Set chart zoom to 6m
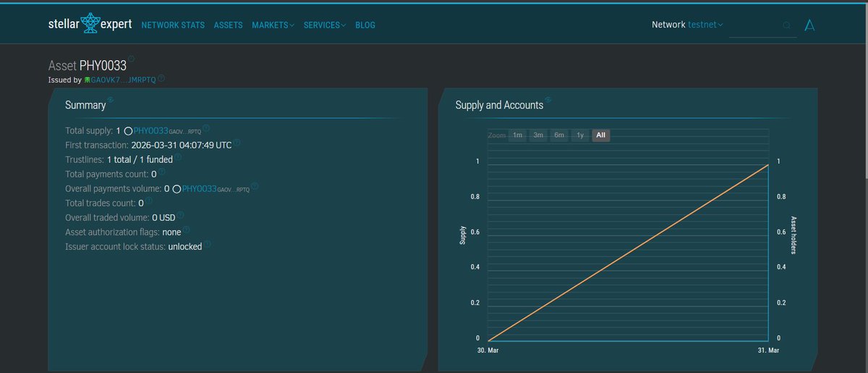The image size is (868, 373). pyautogui.click(x=559, y=135)
